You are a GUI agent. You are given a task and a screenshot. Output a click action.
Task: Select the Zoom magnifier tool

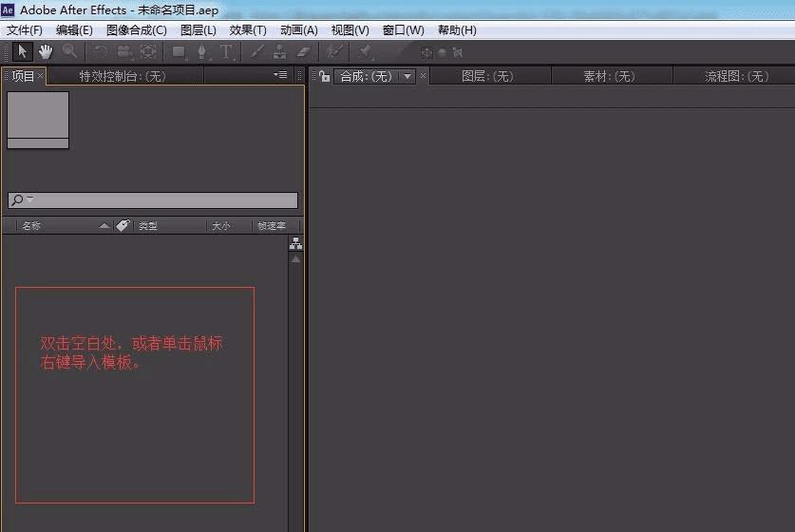click(69, 51)
